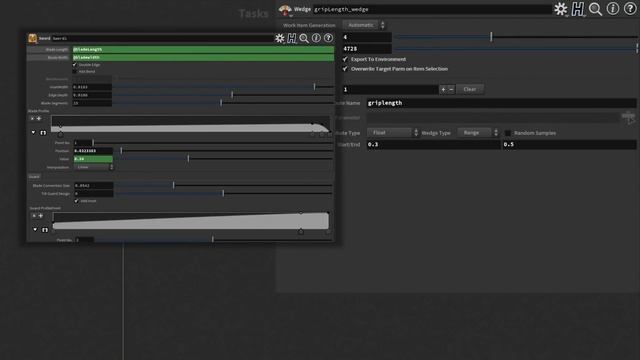The height and width of the screenshot is (360, 640).
Task: Adjust Guard Width slider in Sword panel
Action: [223, 87]
